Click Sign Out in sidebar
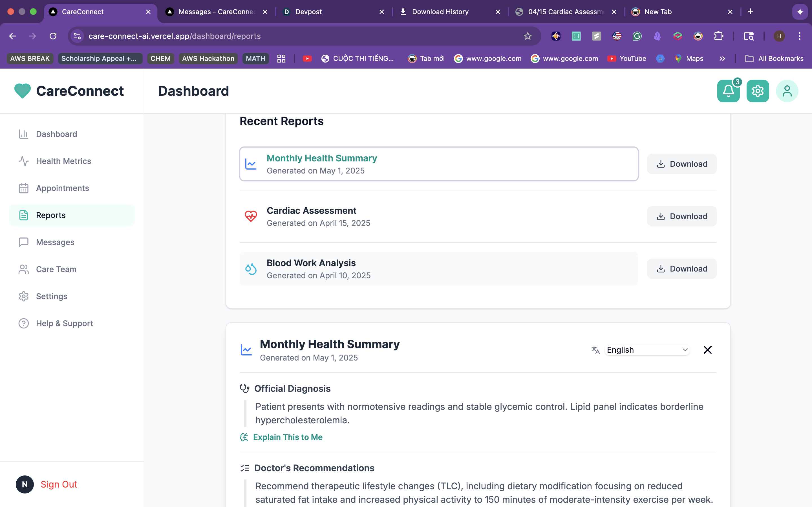Image resolution: width=812 pixels, height=507 pixels. (x=59, y=484)
